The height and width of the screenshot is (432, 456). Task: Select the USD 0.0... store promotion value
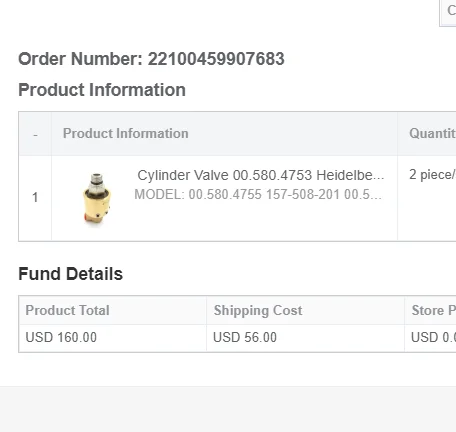(433, 337)
